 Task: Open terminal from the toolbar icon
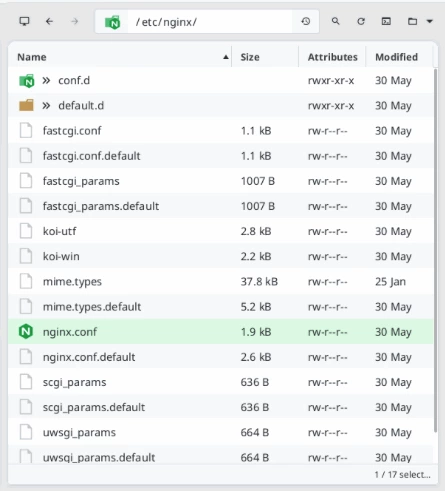pyautogui.click(x=386, y=22)
